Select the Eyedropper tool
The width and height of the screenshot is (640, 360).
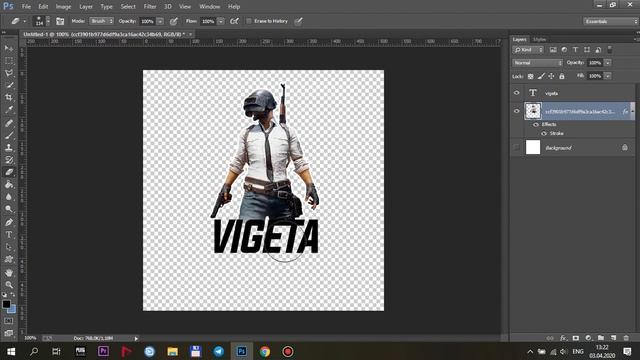[x=9, y=110]
